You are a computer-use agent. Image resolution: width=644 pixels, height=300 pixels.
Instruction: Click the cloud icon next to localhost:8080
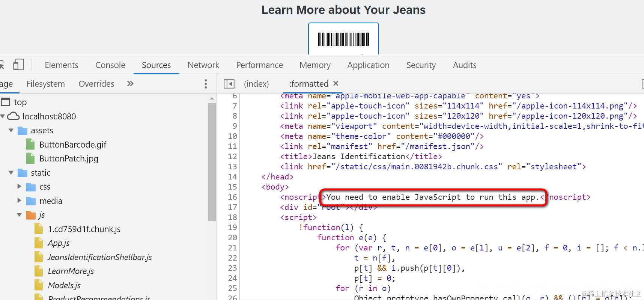14,116
